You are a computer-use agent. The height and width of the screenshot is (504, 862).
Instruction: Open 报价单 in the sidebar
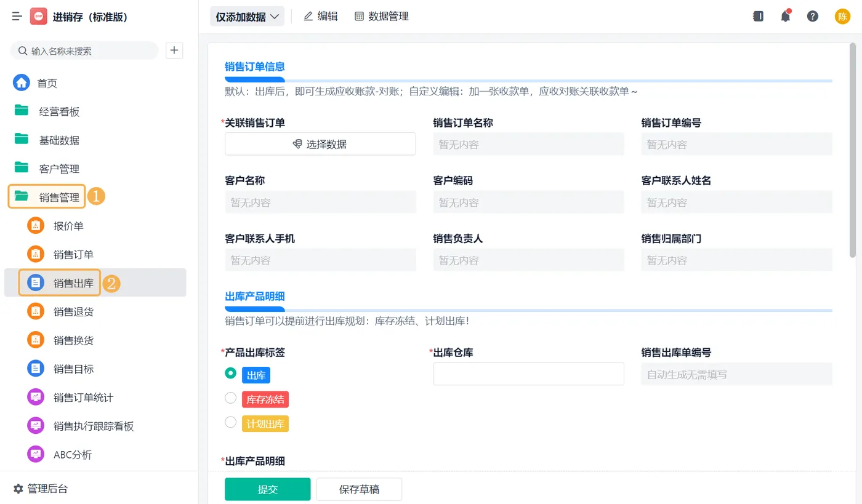[68, 226]
